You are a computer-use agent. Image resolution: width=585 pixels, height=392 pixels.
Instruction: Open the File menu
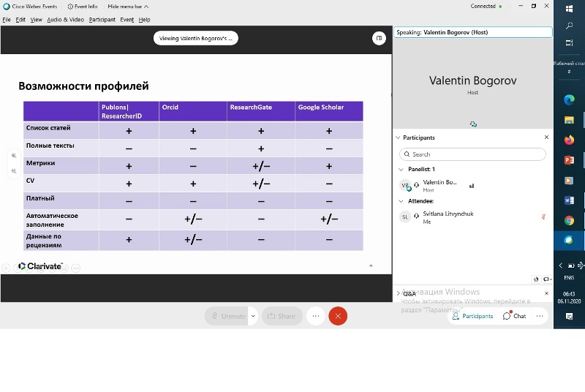pyautogui.click(x=7, y=20)
